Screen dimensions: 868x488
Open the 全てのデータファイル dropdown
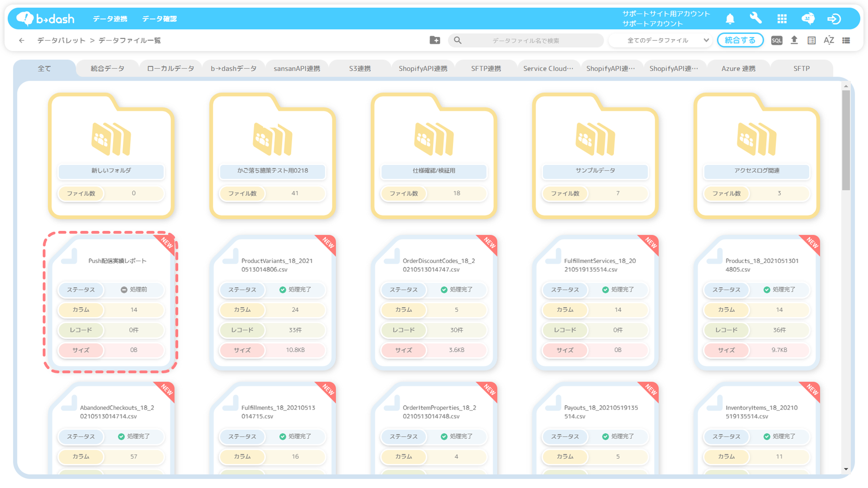point(660,40)
